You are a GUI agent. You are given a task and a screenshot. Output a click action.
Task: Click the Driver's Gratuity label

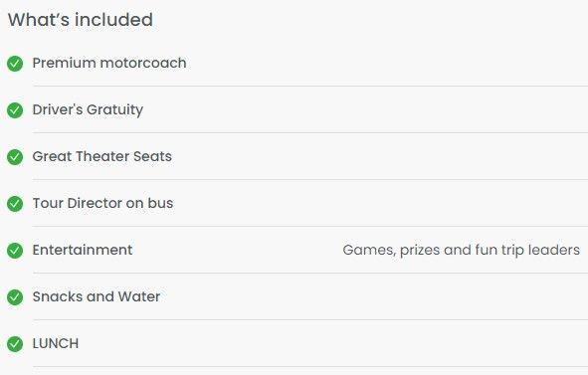pos(88,109)
